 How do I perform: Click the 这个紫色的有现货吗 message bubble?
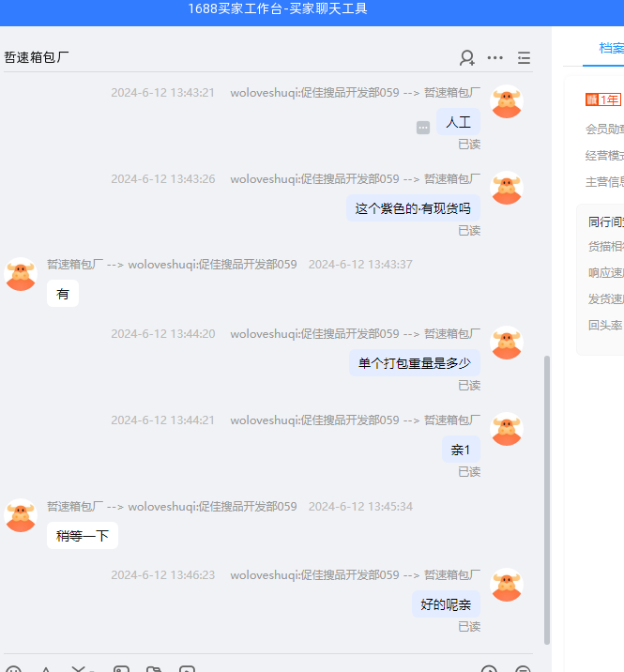(x=413, y=208)
